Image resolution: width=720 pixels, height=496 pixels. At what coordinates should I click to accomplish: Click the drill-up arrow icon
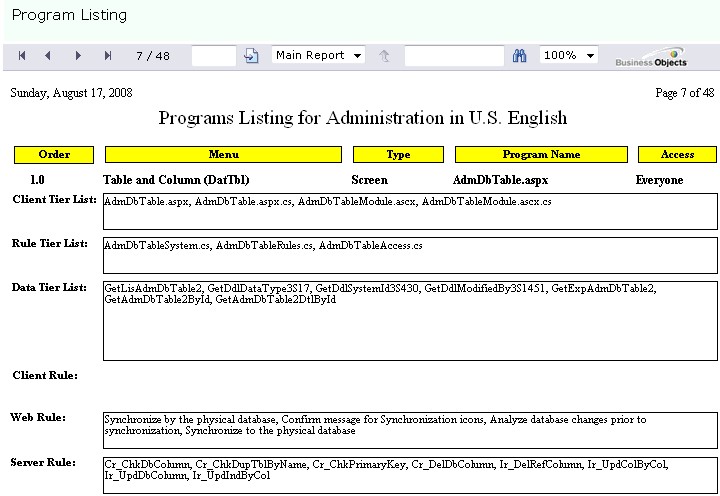384,56
